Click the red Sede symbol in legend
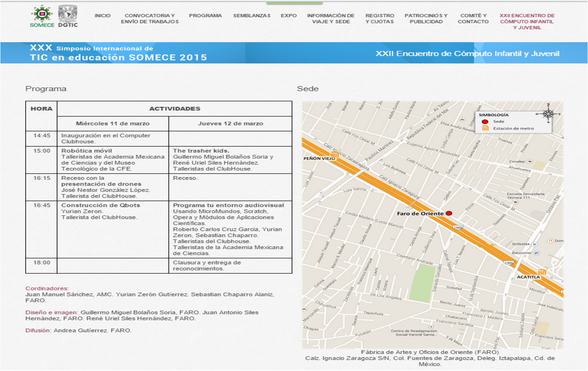Viewport: 588px width, 371px height. [485, 122]
